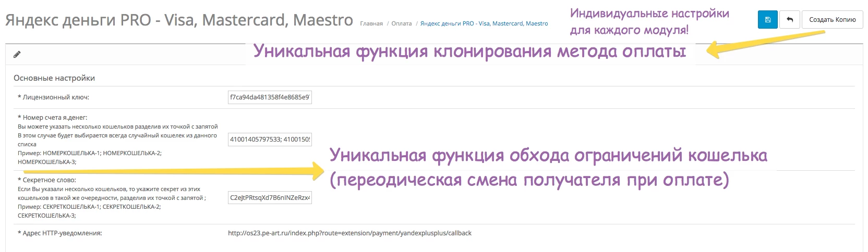Click the pencil edit icon in panel header
The image size is (868, 252).
pos(17,54)
